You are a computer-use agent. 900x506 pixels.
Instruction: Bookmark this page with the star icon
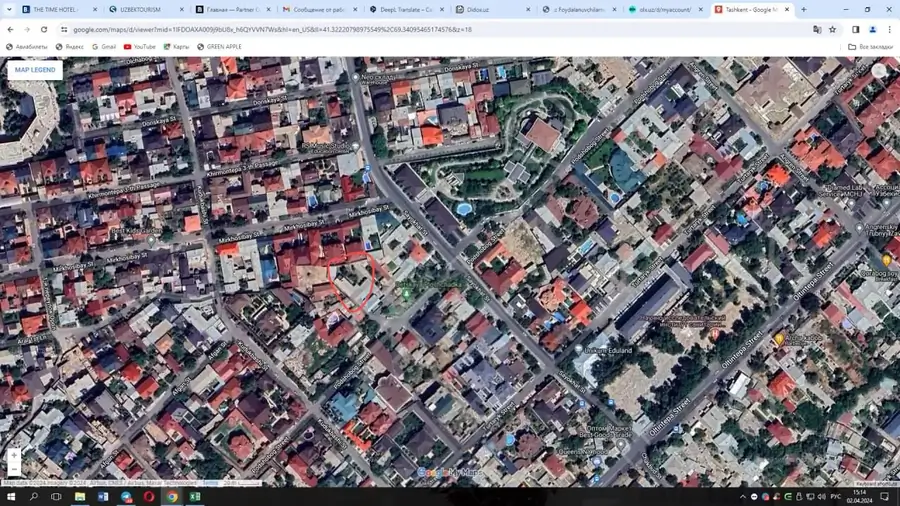[832, 29]
